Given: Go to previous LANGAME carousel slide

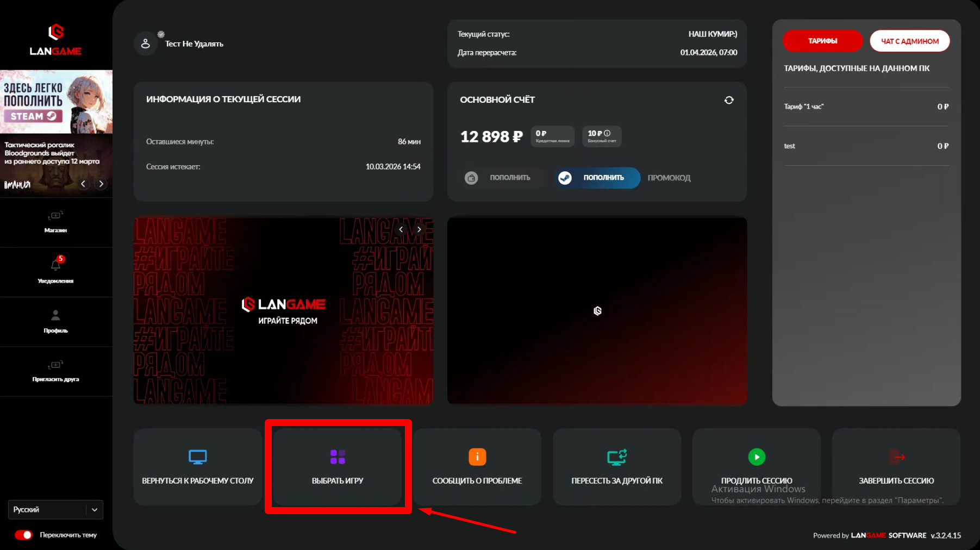Looking at the screenshot, I should pos(401,229).
